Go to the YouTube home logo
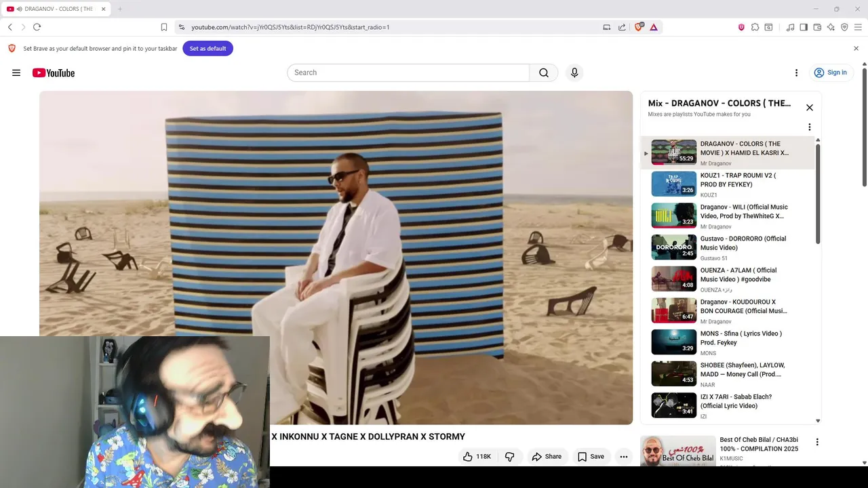The width and height of the screenshot is (868, 488). point(54,73)
